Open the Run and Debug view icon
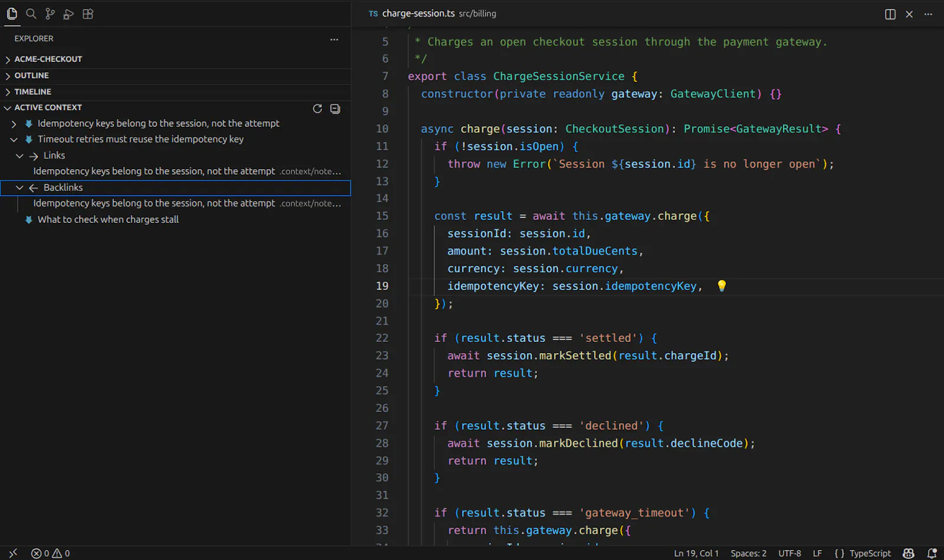944x560 pixels. coord(69,14)
